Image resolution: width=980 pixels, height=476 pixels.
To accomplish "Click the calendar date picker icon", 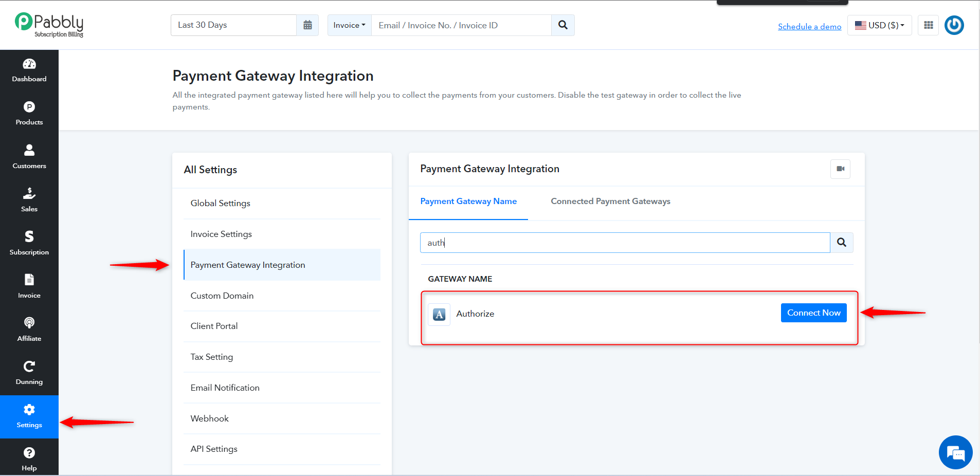I will coord(307,25).
